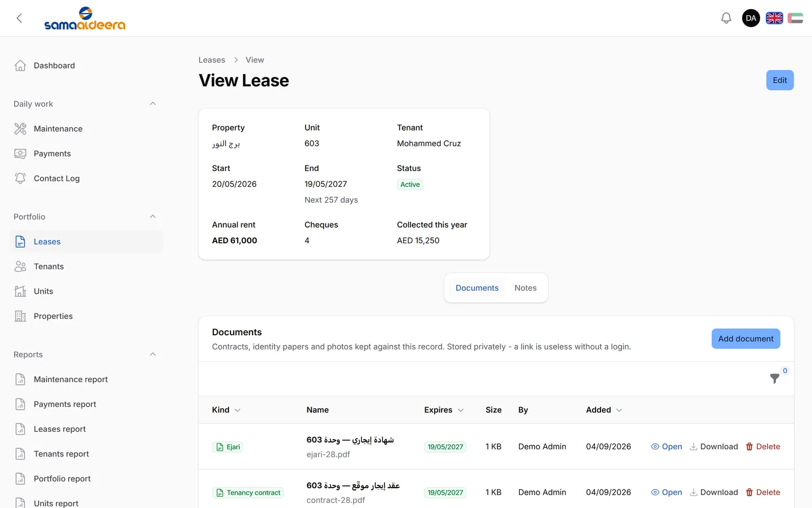Switch to the Notes tab

pos(526,288)
